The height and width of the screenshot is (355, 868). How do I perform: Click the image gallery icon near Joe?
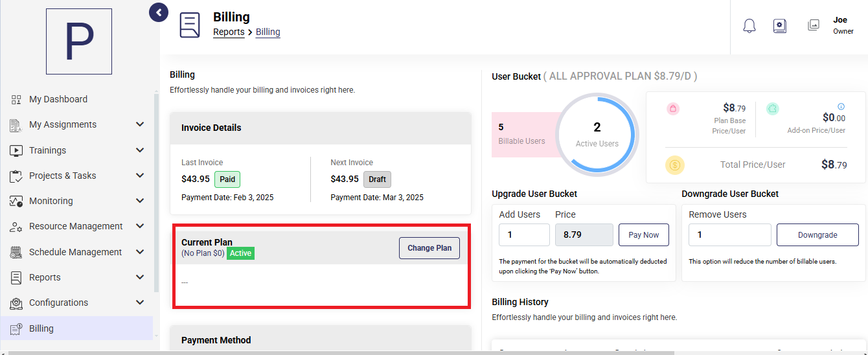pyautogui.click(x=814, y=25)
